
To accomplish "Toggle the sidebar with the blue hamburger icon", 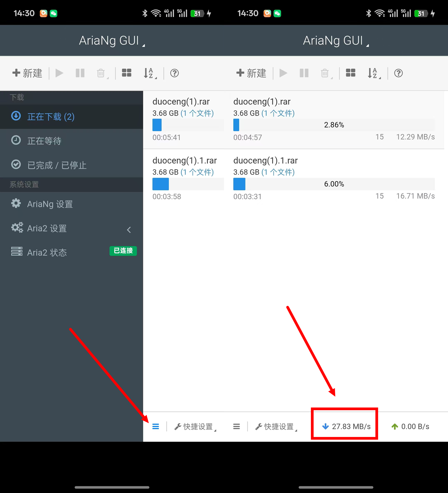I will (156, 426).
